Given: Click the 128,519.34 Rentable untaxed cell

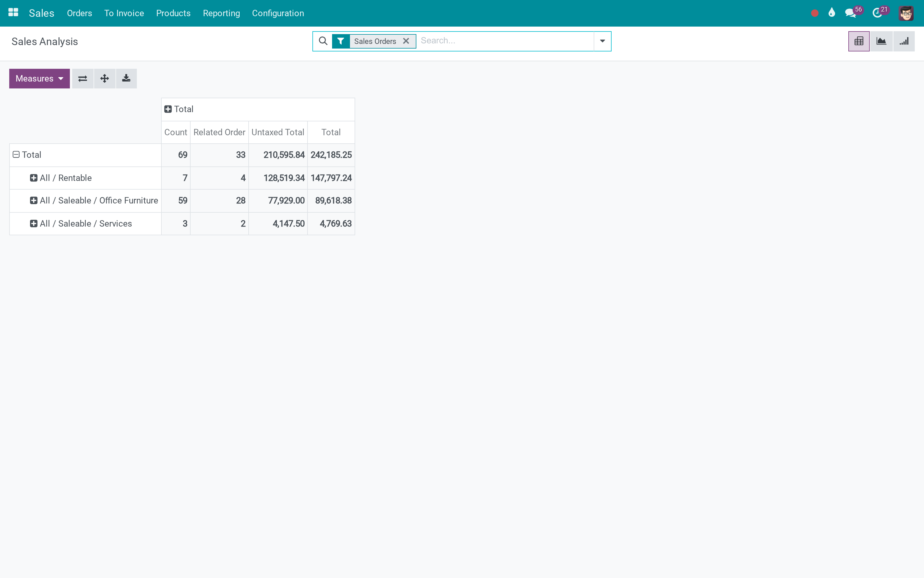Looking at the screenshot, I should point(278,178).
